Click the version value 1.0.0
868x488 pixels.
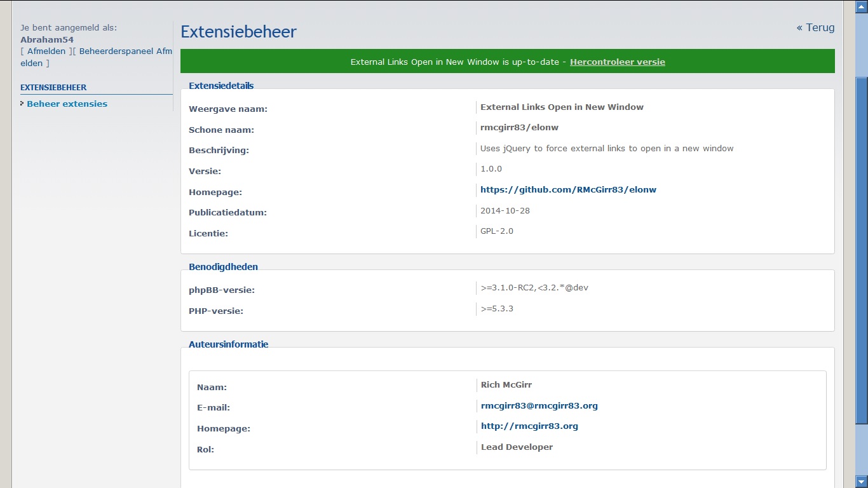click(491, 168)
